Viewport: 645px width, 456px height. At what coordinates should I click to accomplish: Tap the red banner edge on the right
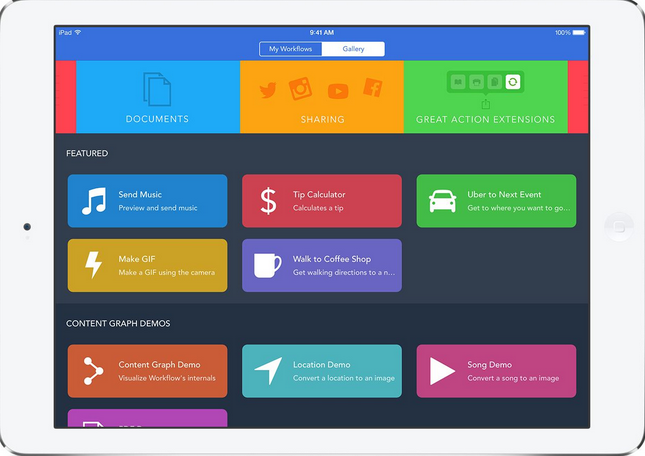click(x=579, y=97)
